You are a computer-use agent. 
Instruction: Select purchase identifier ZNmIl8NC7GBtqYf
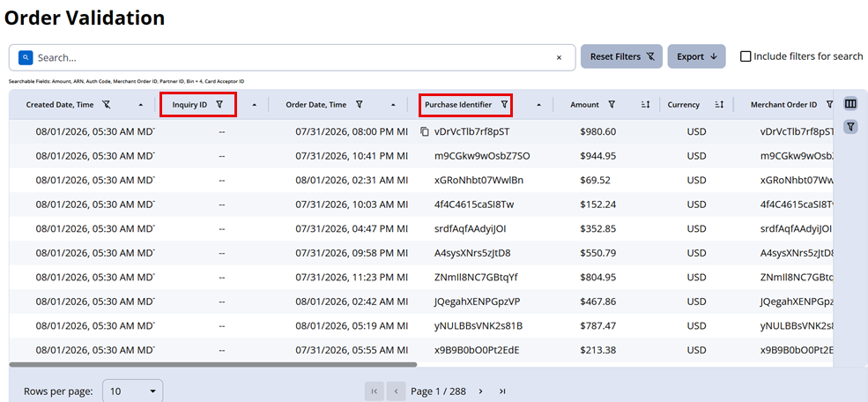click(x=476, y=278)
